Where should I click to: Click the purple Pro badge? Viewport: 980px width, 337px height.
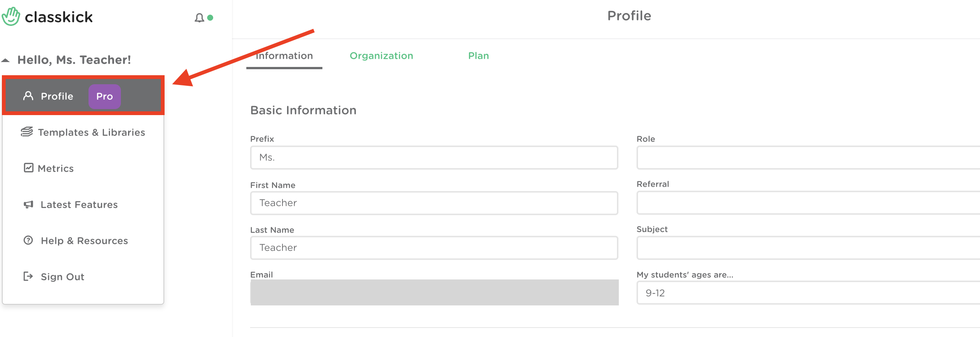(105, 97)
